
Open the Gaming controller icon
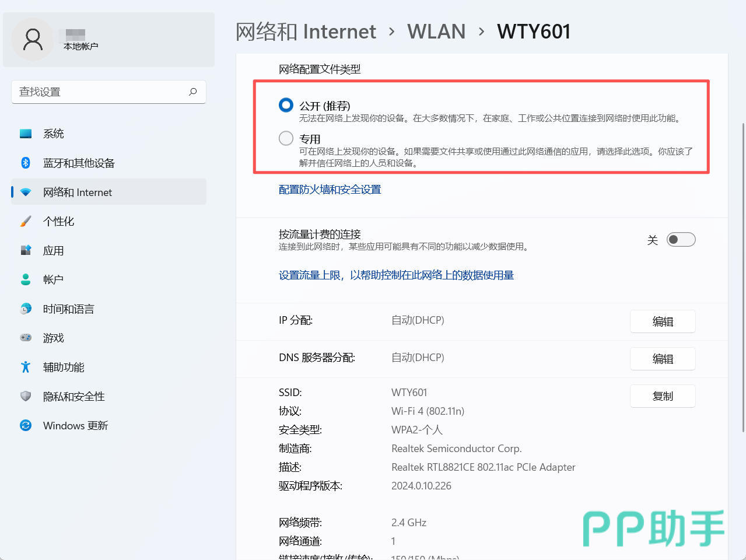click(x=26, y=338)
